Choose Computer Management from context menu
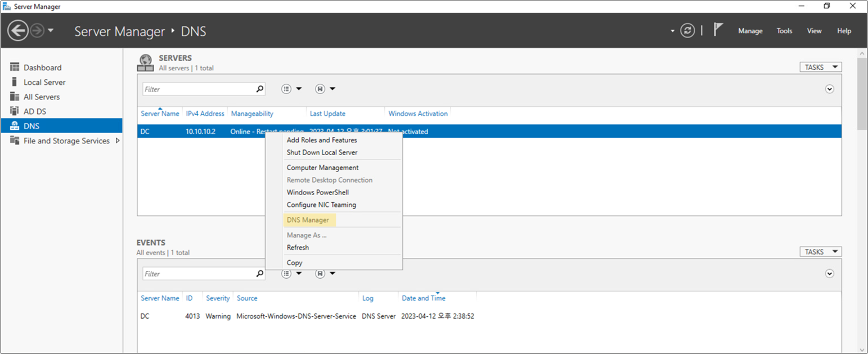Image resolution: width=868 pixels, height=354 pixels. pyautogui.click(x=322, y=167)
